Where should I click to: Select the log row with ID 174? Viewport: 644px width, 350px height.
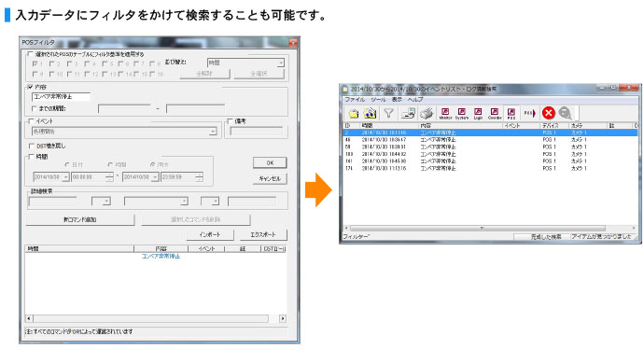point(490,168)
